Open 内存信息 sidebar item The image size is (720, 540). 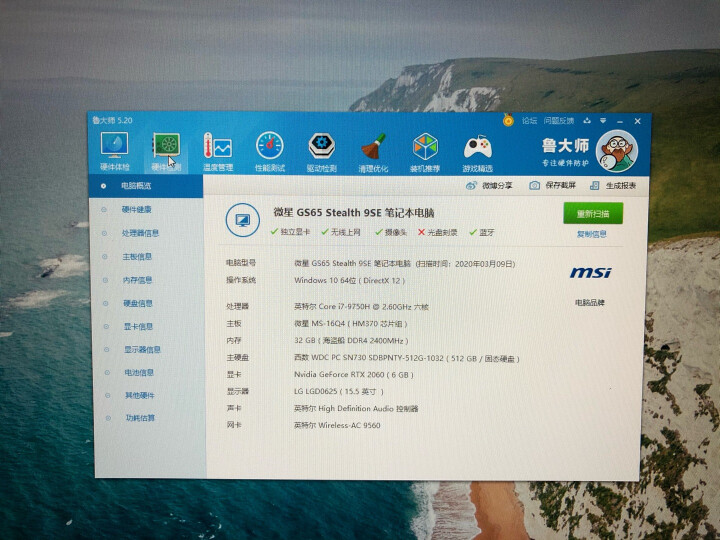[x=137, y=280]
